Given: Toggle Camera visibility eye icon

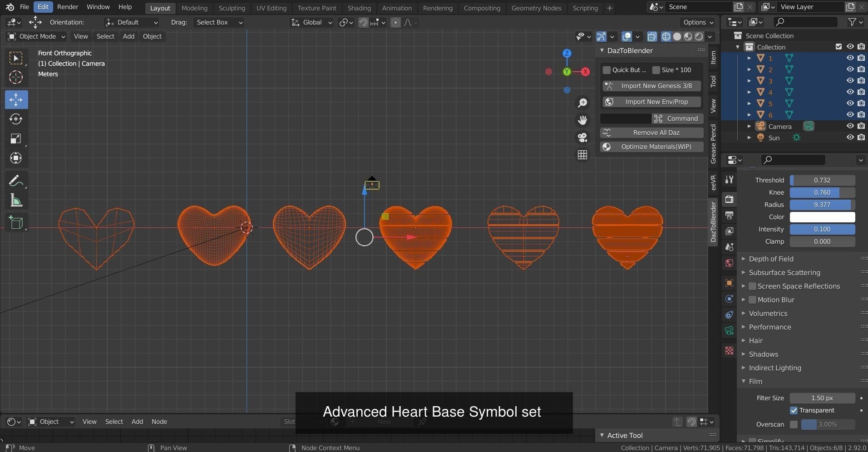Looking at the screenshot, I should (850, 126).
